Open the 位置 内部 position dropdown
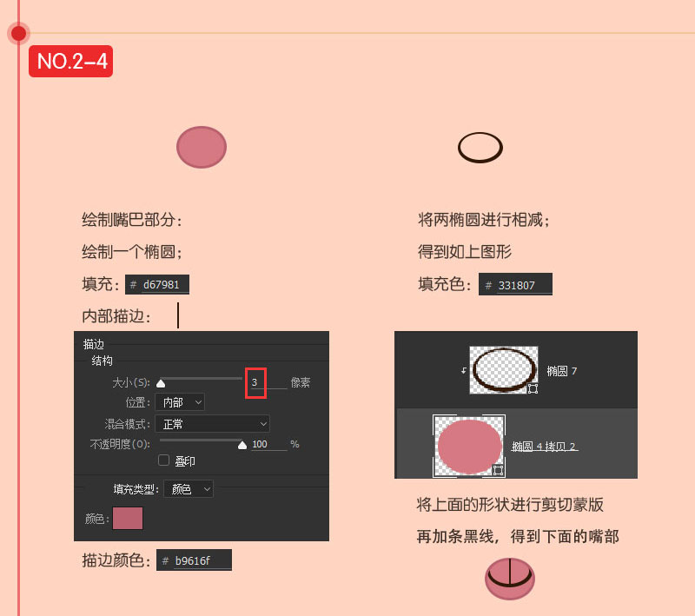 tap(180, 402)
